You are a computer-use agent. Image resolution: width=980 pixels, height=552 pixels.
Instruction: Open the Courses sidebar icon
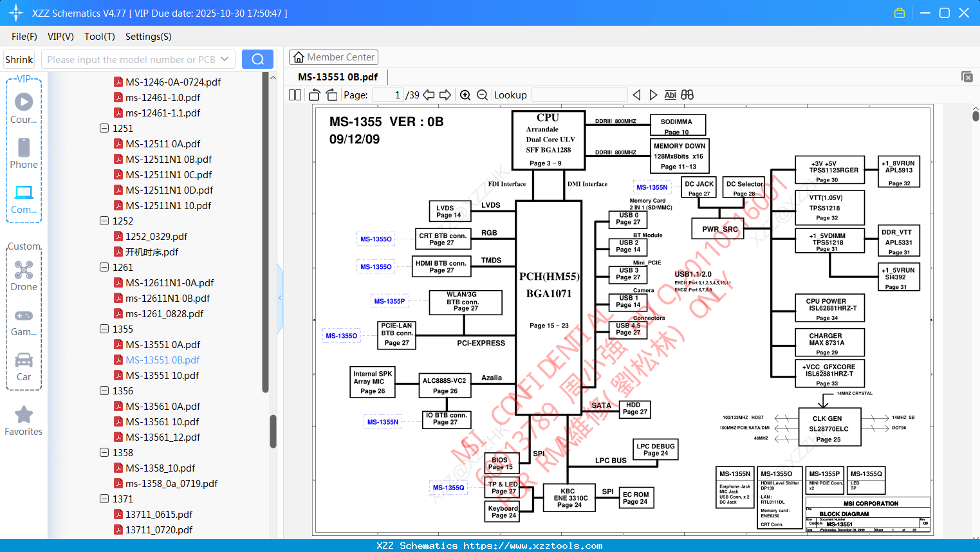(24, 108)
